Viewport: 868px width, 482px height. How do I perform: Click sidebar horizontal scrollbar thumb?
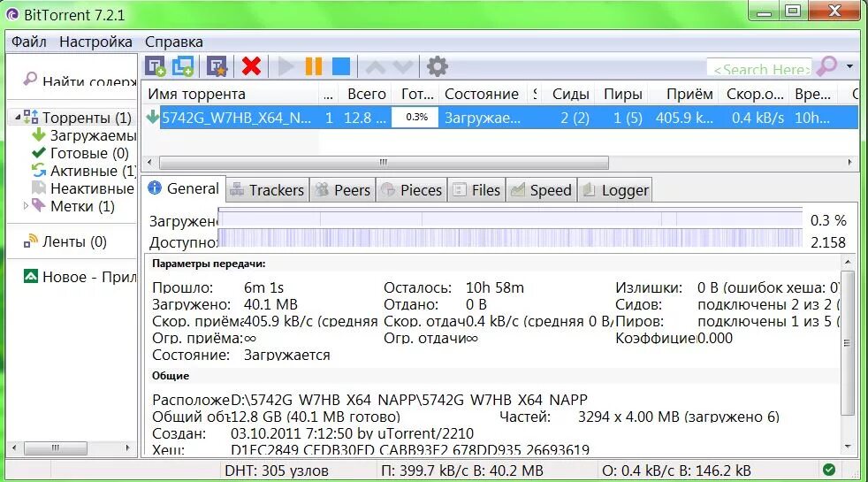coord(56,448)
